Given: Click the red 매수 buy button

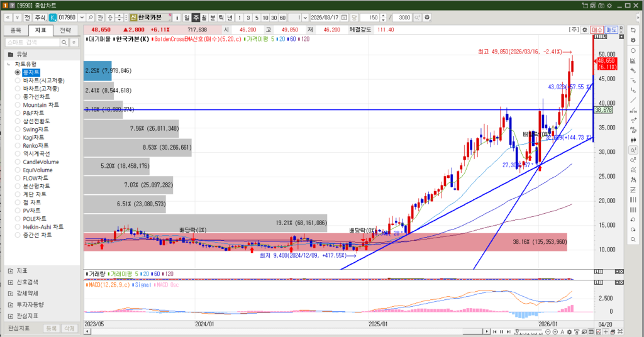Looking at the screenshot, I should pos(597,30).
